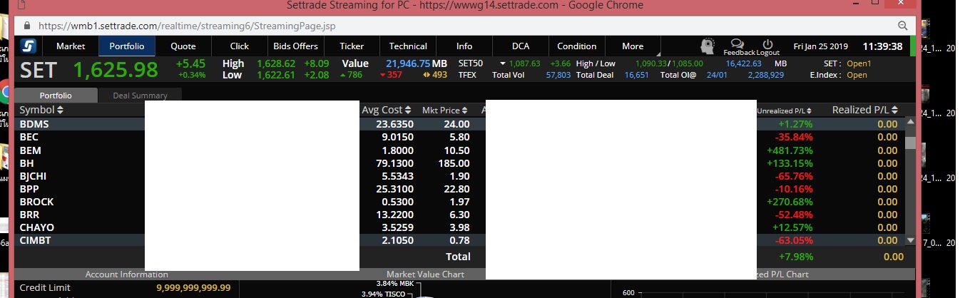Select the BROCK row symbol
Screen dimensions: 980x298
(36, 202)
